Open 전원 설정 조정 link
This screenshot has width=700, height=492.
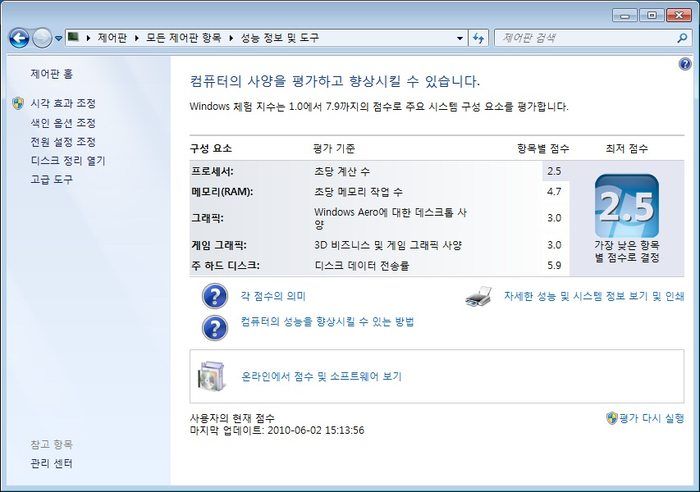click(63, 142)
